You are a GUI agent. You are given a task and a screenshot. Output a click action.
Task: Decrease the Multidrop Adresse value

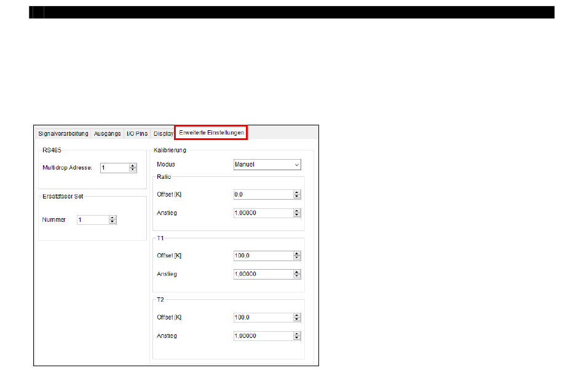pos(133,170)
